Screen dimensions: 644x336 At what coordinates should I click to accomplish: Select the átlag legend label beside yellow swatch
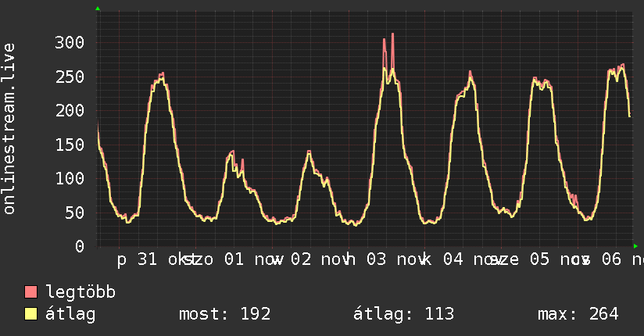tap(70, 314)
